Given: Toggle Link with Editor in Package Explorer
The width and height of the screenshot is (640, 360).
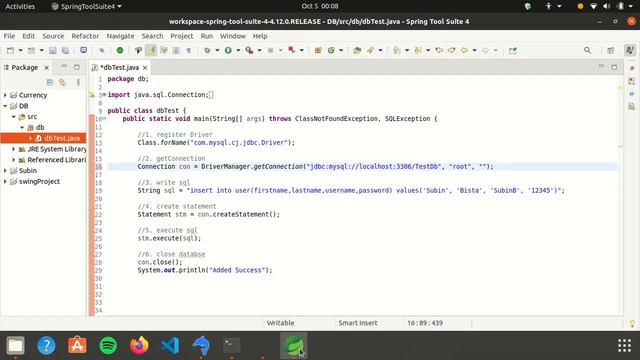Looking at the screenshot, I should click(x=62, y=82).
